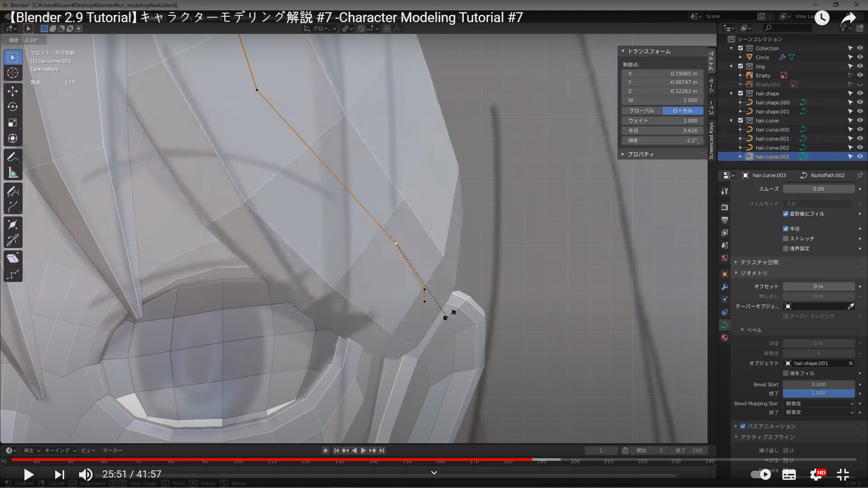The height and width of the screenshot is (488, 868).
Task: Select the Scale tool in toolbar
Action: click(13, 122)
